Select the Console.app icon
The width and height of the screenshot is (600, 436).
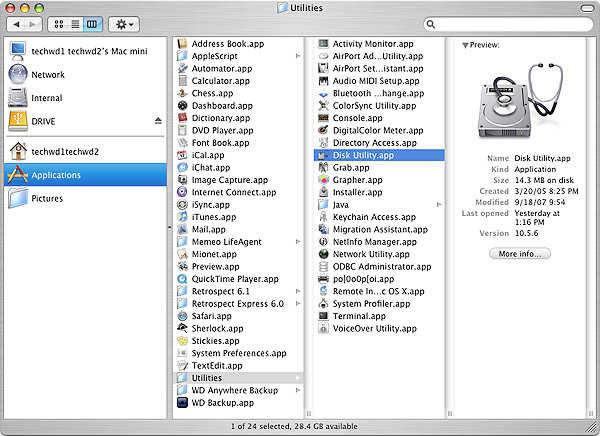tap(323, 118)
